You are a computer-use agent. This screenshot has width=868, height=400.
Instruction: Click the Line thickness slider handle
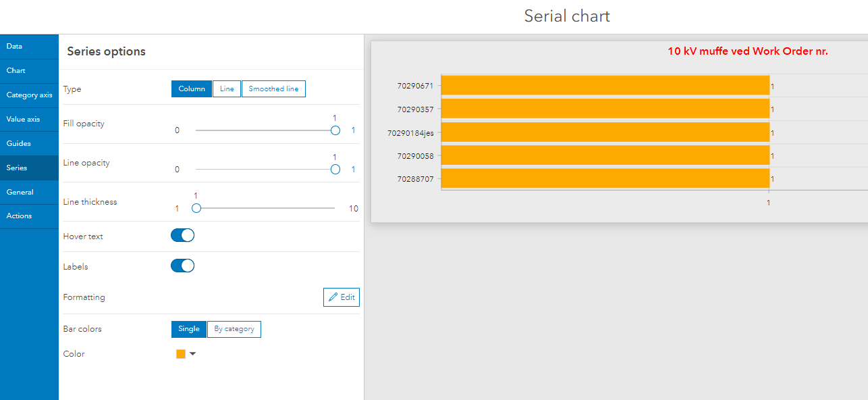tap(196, 208)
